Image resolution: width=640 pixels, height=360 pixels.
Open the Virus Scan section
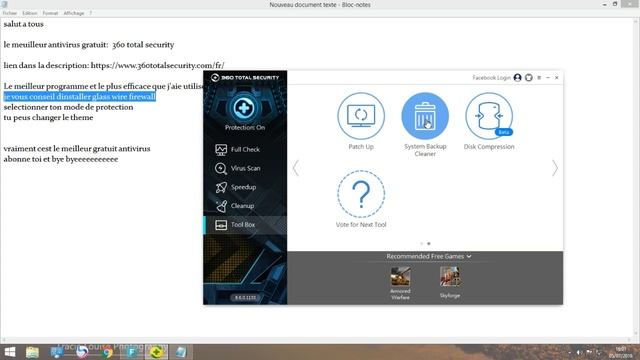245,168
